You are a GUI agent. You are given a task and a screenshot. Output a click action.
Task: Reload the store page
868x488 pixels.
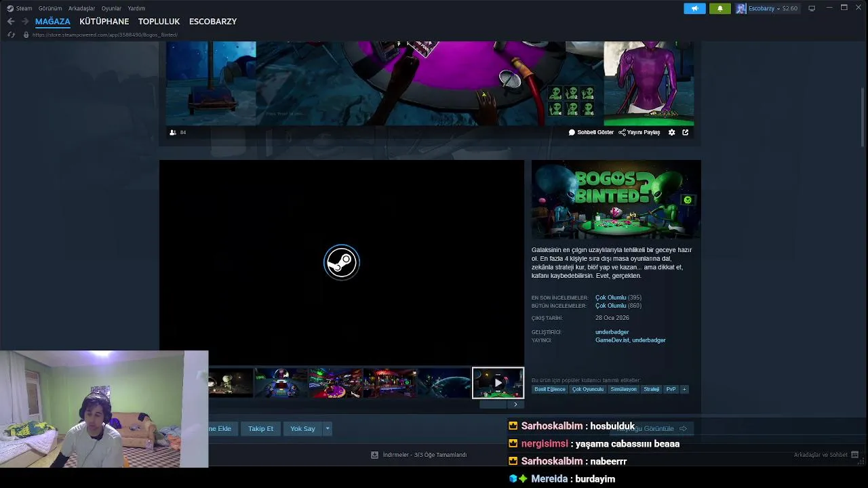pyautogui.click(x=11, y=35)
